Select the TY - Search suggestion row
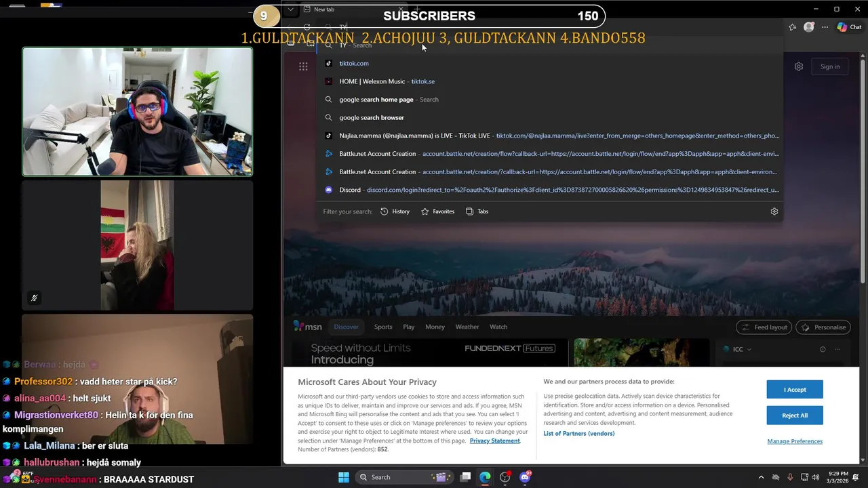The height and width of the screenshot is (488, 868). (x=550, y=45)
